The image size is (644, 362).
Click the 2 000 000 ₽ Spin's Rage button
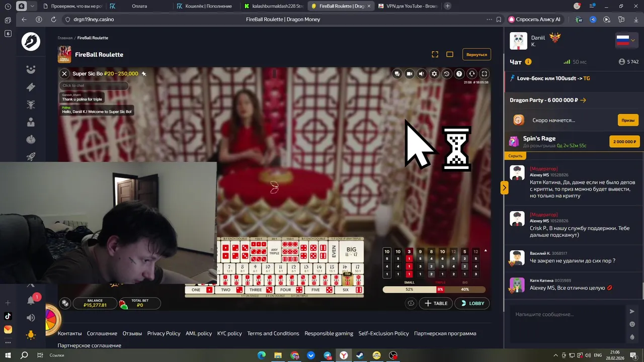coord(624,142)
